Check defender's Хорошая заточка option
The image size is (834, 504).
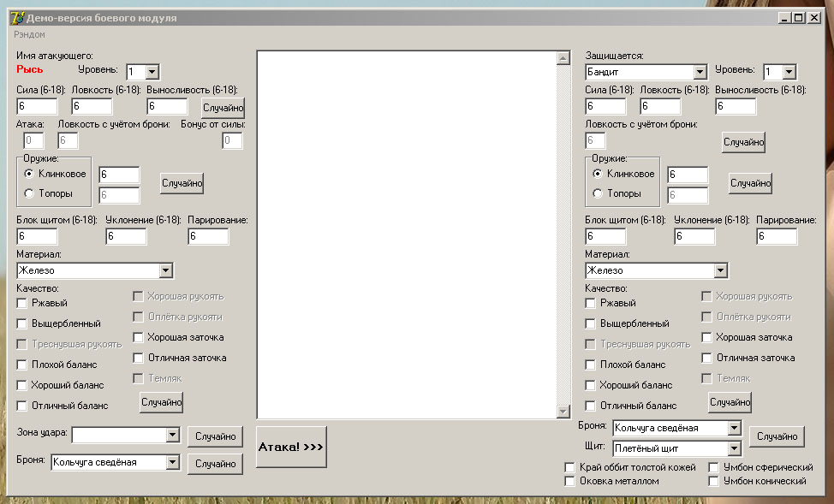coord(706,337)
